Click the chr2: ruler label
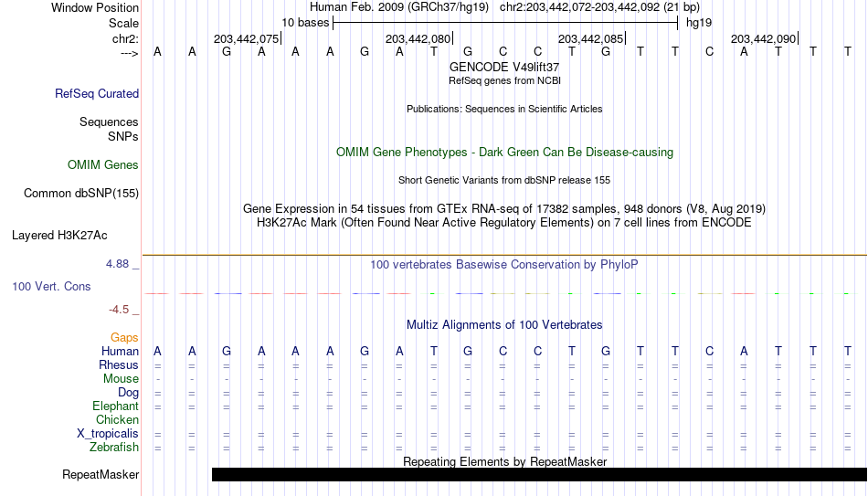Image resolution: width=868 pixels, height=496 pixels. coord(125,38)
